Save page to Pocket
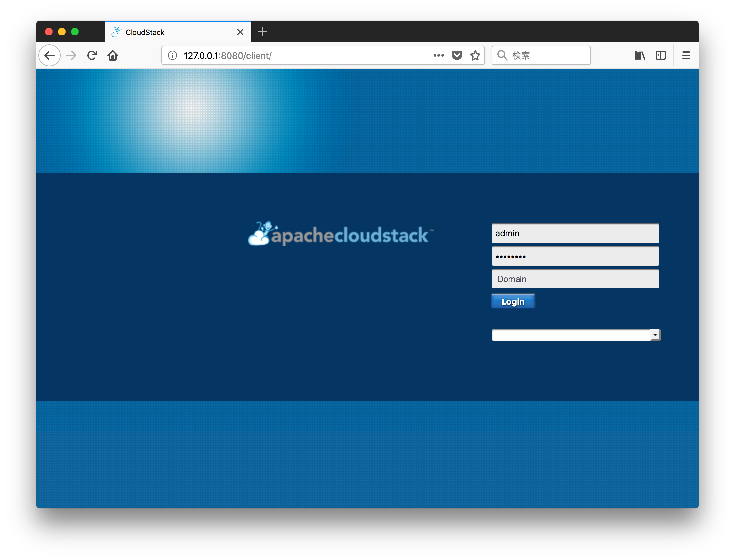Image resolution: width=735 pixels, height=560 pixels. (x=457, y=55)
